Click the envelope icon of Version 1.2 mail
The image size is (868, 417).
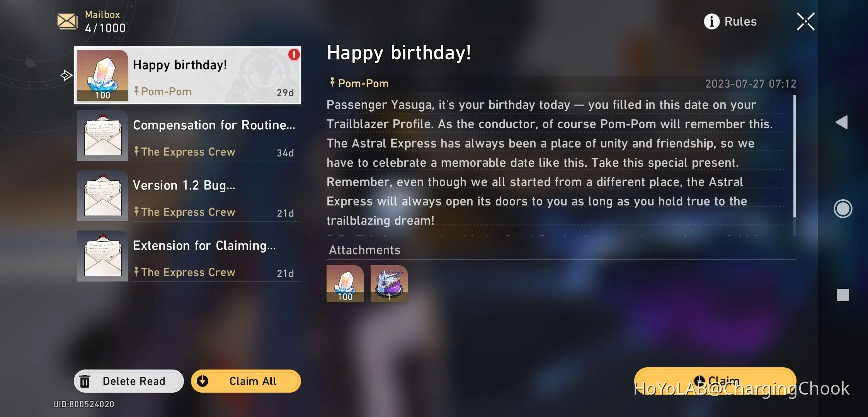103,196
